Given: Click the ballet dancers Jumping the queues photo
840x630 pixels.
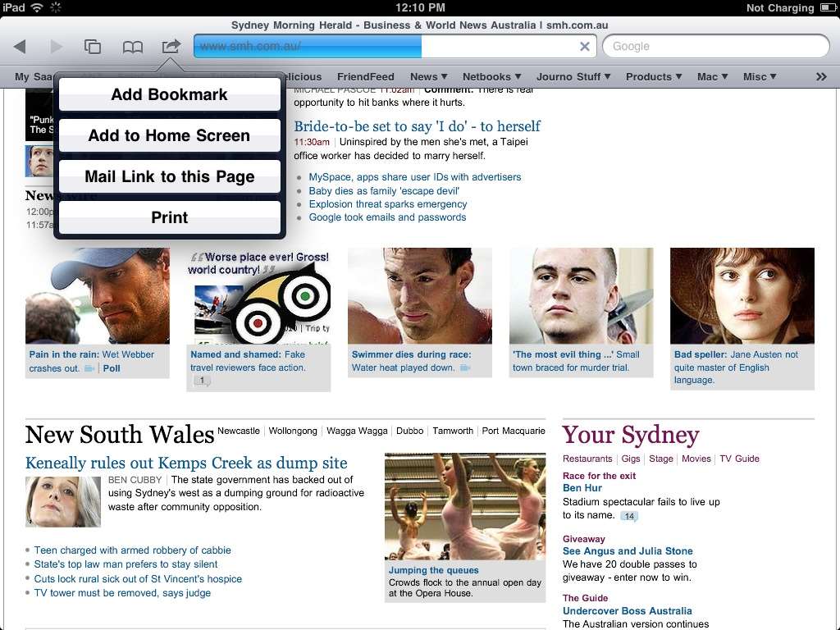Looking at the screenshot, I should [x=464, y=509].
